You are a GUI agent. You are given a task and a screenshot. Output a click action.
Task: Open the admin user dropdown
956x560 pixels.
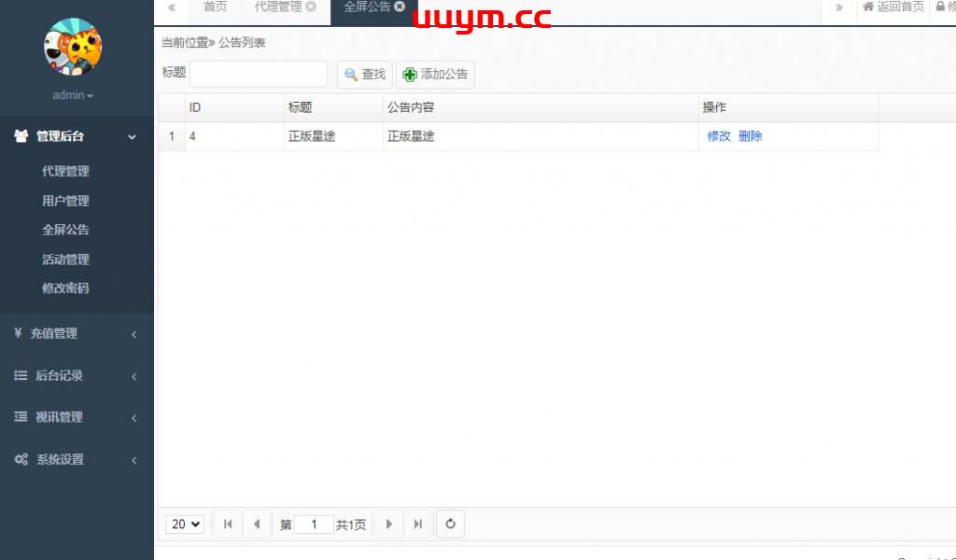tap(73, 95)
